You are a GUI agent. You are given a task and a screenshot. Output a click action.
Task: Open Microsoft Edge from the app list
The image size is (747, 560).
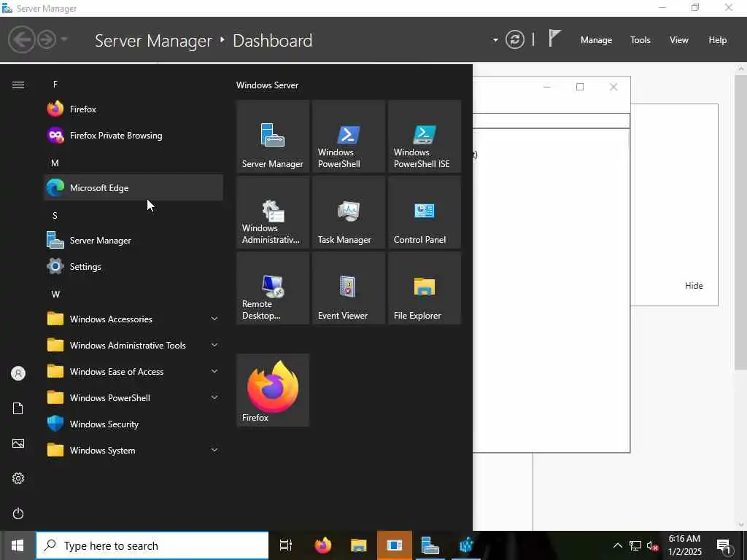133,187
